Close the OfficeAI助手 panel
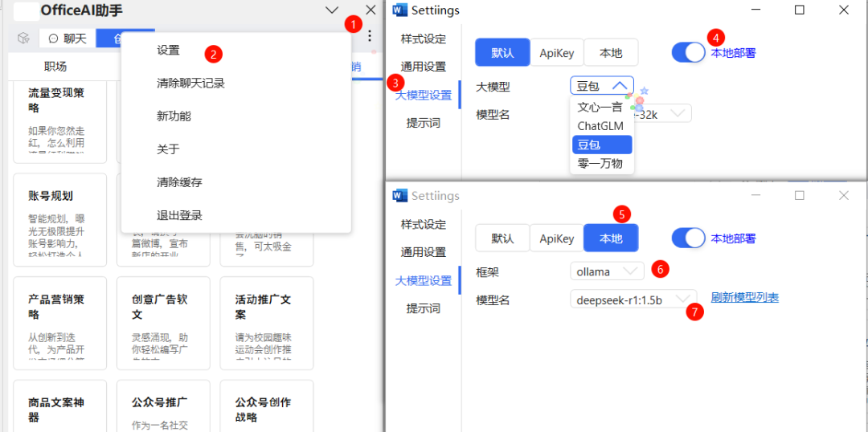The image size is (868, 432). coord(371,10)
